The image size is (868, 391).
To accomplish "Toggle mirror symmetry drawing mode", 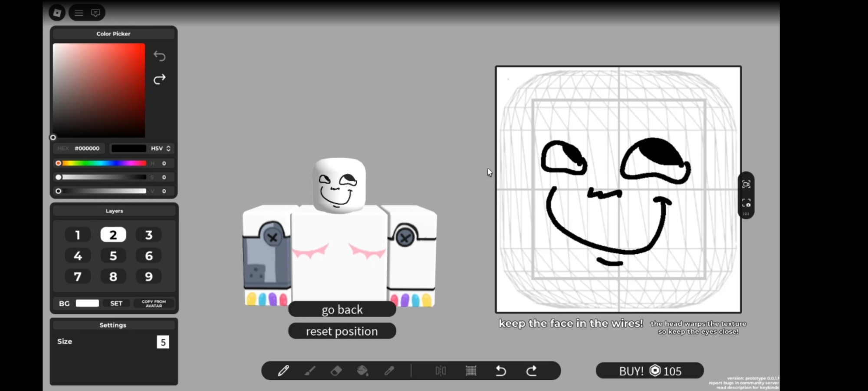I will coord(441,371).
